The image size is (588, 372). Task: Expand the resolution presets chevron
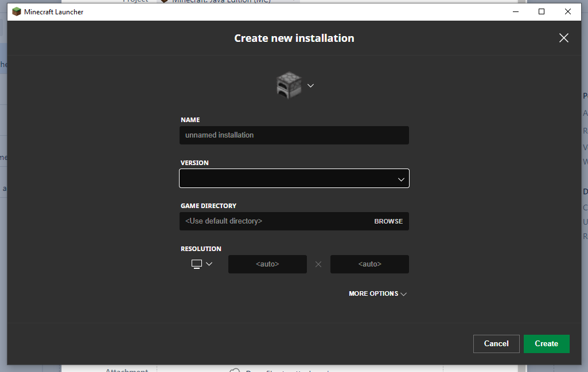[209, 264]
